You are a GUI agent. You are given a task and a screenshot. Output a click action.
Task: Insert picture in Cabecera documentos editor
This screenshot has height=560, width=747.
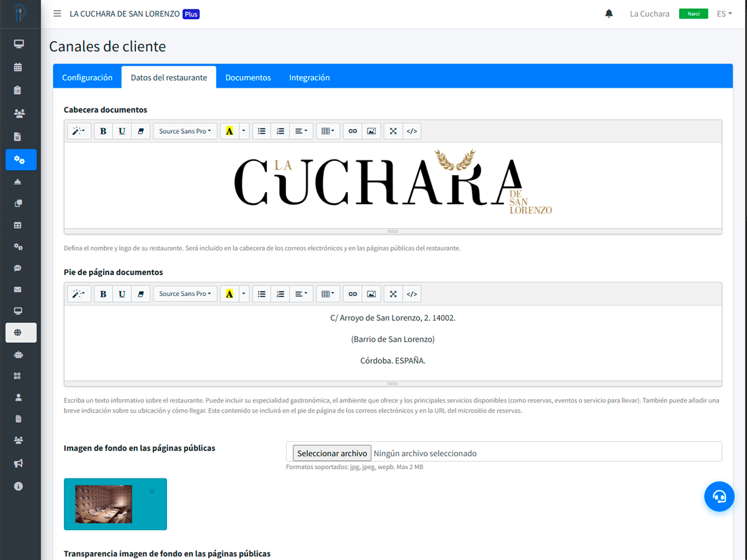pyautogui.click(x=371, y=131)
